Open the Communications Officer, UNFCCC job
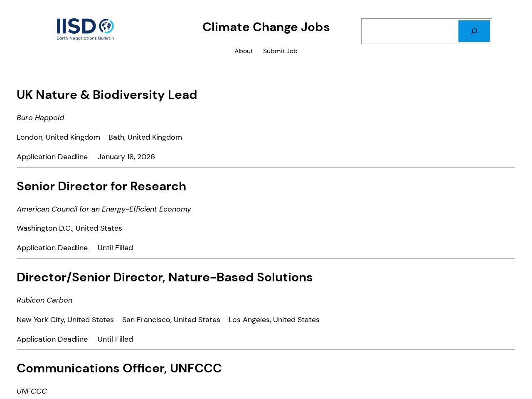This screenshot has height=399, width=532. (119, 368)
